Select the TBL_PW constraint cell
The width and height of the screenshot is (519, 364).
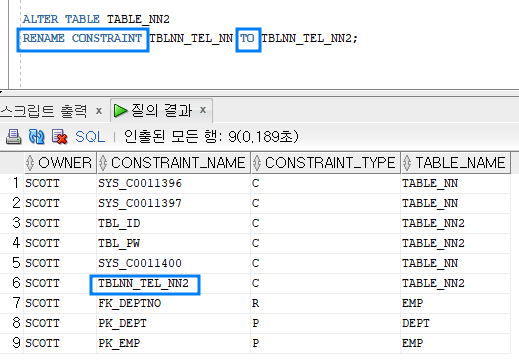[x=174, y=243]
